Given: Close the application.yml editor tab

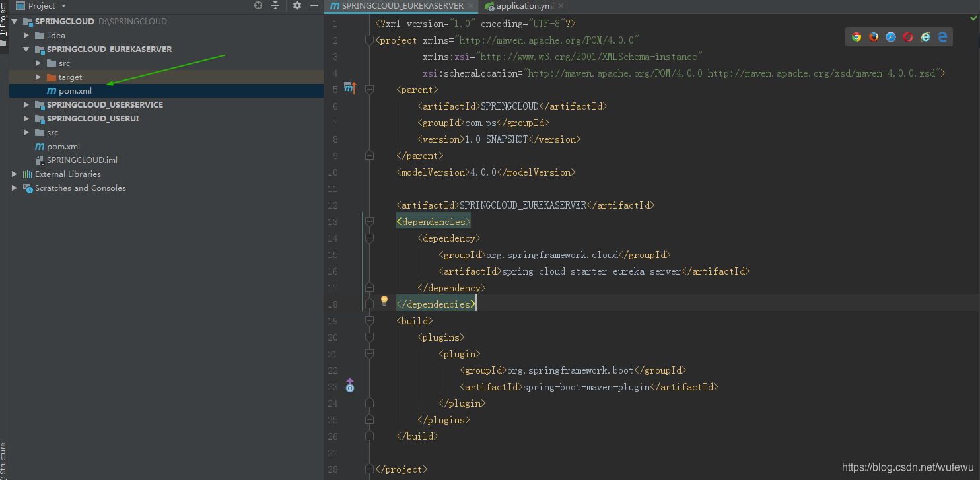Looking at the screenshot, I should coord(561,6).
